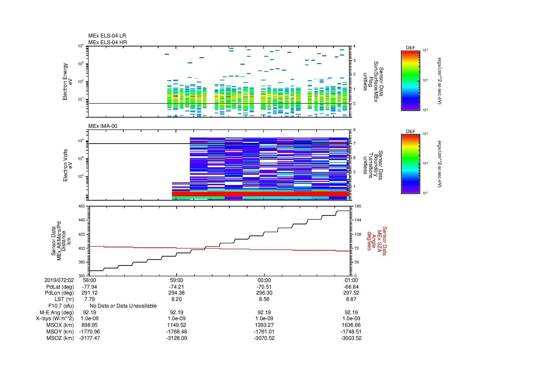Click the MSOY value -1768.48
This screenshot has width=555, height=392.
click(x=177, y=332)
